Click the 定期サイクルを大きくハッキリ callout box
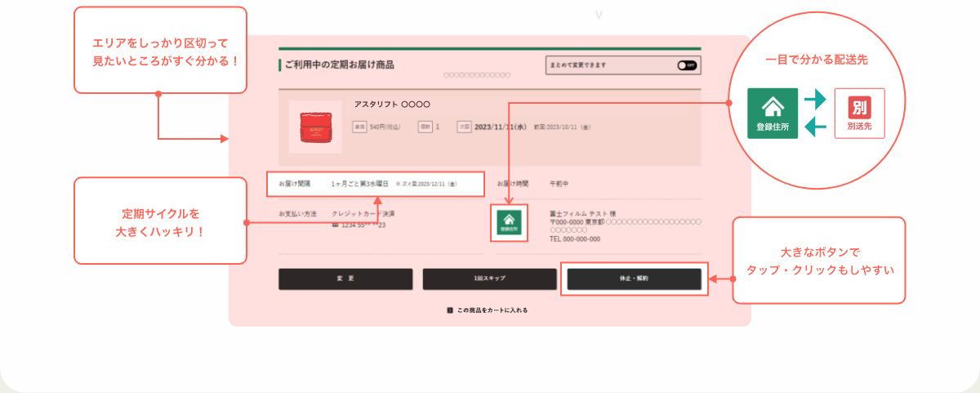This screenshot has width=980, height=393. coord(160,221)
